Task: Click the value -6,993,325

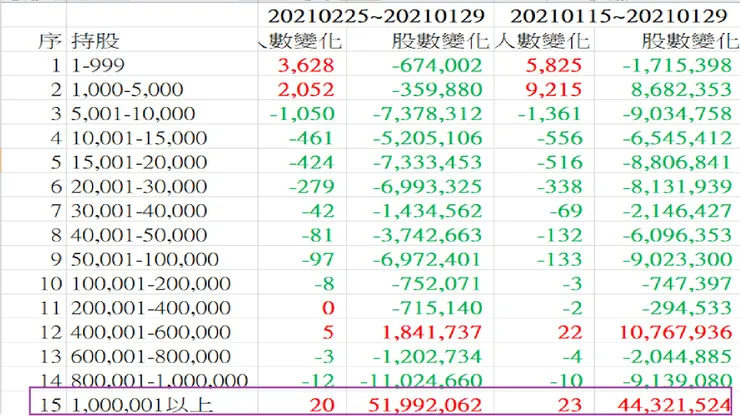Action: coord(428,187)
